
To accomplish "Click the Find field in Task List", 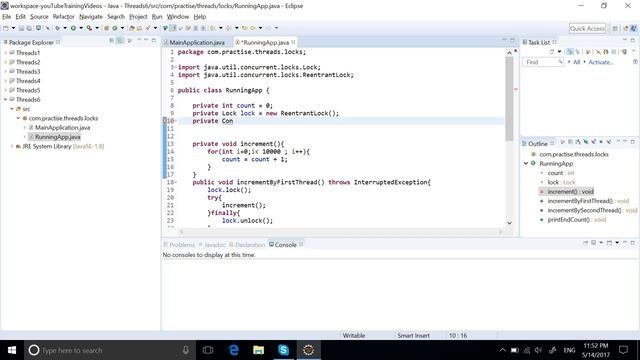I will (543, 62).
